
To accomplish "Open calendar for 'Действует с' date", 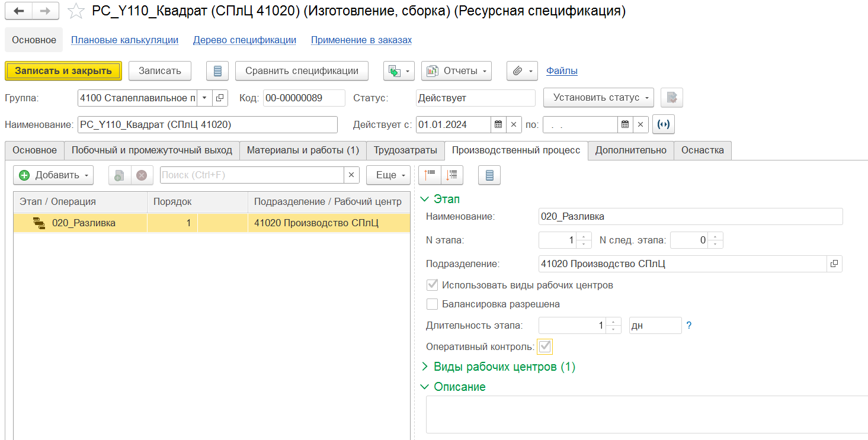I will [498, 124].
